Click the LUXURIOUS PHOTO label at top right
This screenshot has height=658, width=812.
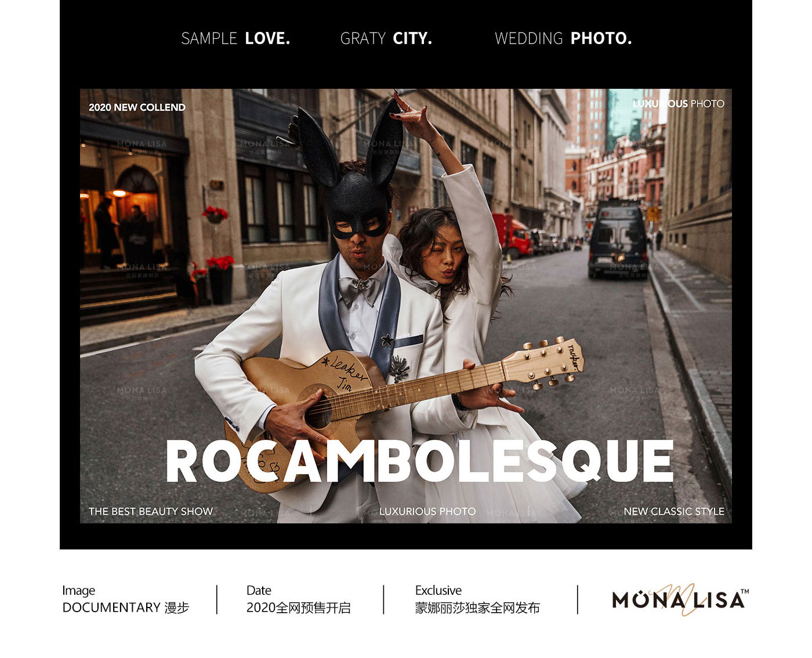pos(678,103)
